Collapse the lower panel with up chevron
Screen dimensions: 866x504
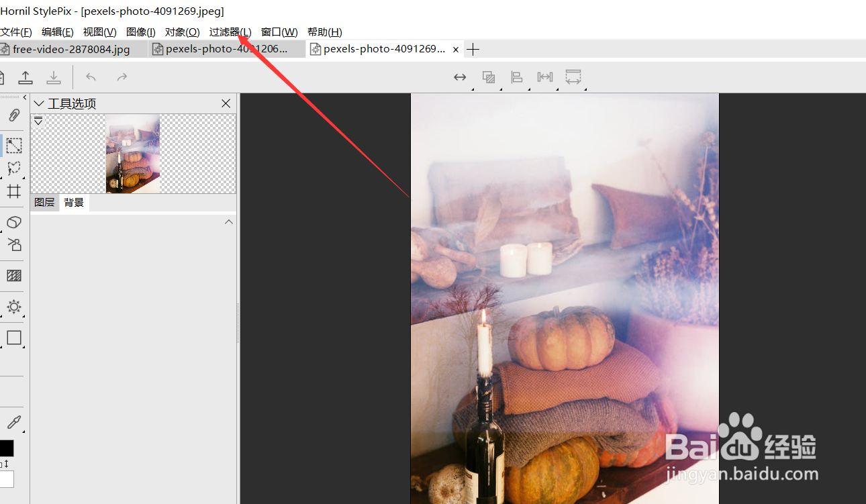[x=228, y=221]
